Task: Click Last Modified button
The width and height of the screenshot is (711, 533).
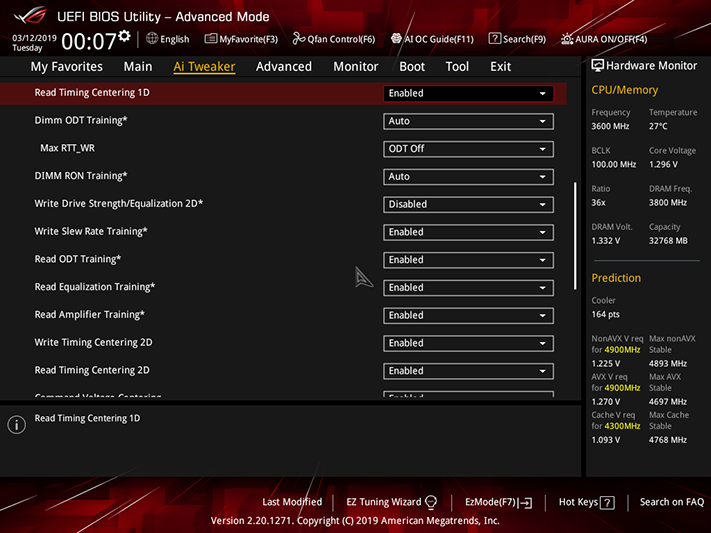Action: (x=292, y=502)
